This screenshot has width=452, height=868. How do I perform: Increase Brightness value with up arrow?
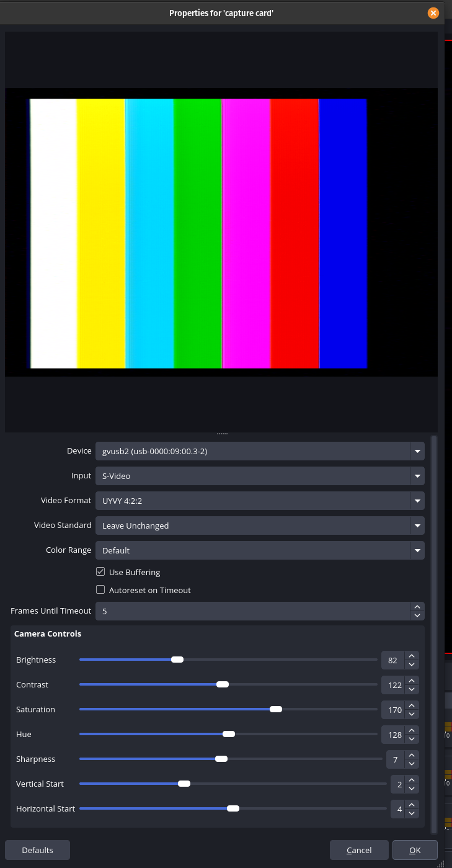[x=412, y=656]
